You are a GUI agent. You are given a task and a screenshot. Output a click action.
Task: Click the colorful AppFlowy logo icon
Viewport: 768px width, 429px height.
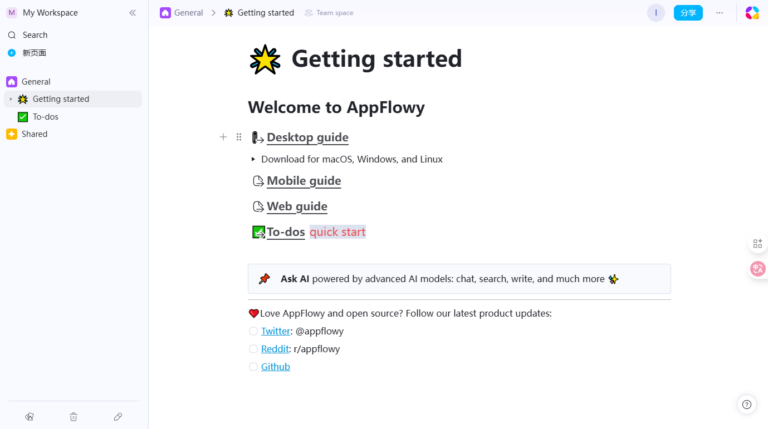pos(752,13)
